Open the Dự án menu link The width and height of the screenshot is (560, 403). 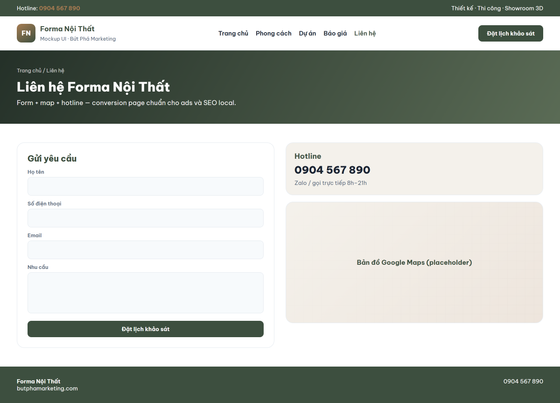tap(308, 33)
